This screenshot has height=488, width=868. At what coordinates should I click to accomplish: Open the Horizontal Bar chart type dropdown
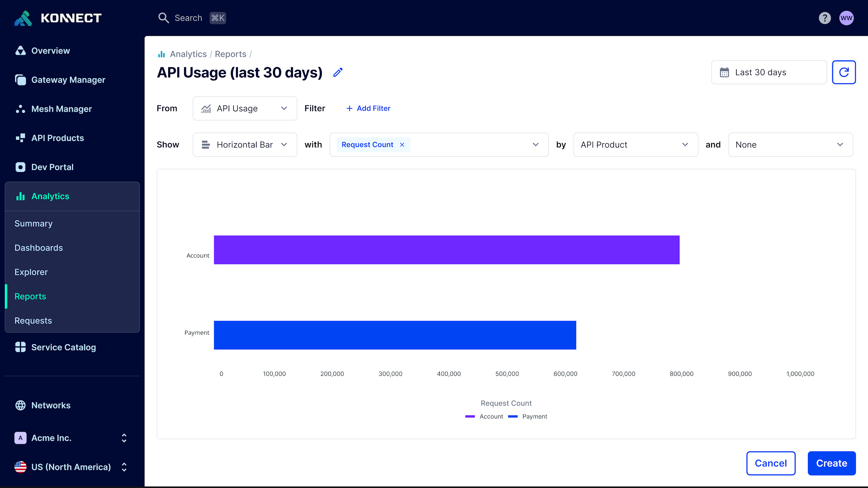(245, 145)
